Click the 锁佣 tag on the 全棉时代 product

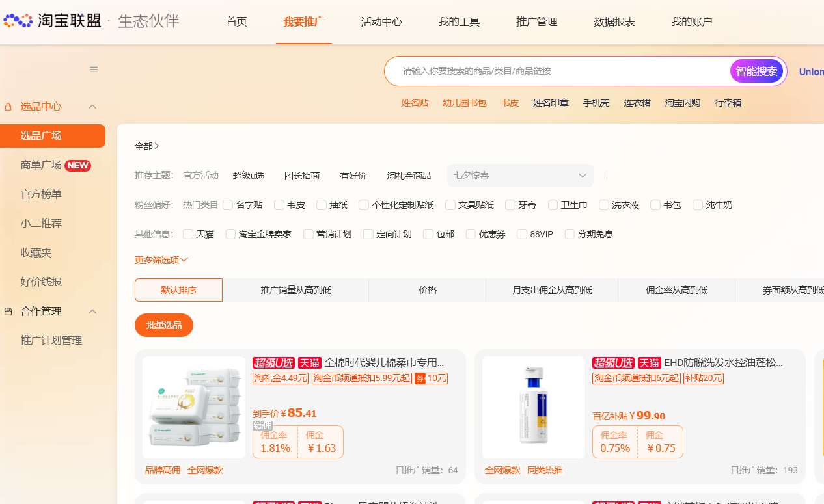(x=262, y=425)
